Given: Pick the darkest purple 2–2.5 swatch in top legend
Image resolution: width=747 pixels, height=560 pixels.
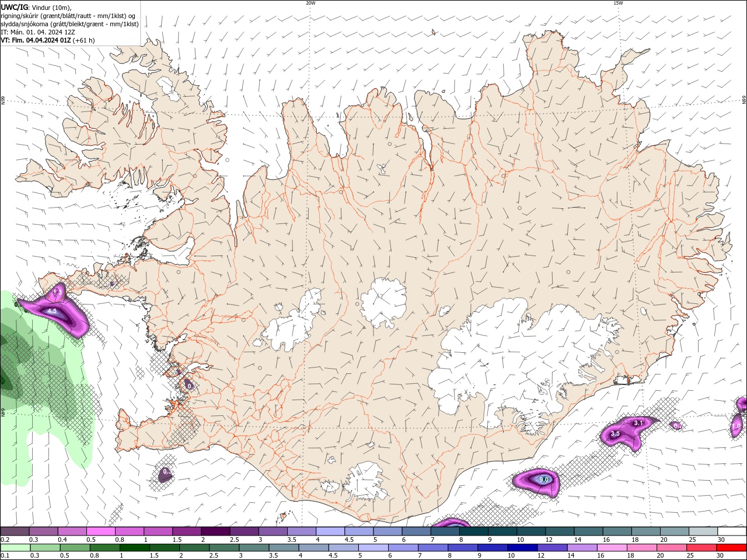Looking at the screenshot, I should tap(215, 531).
